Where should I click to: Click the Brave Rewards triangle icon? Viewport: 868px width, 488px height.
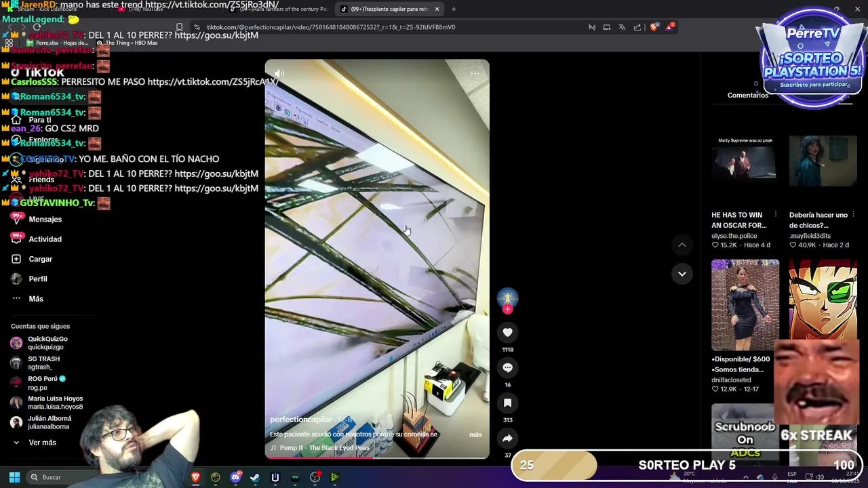tap(670, 27)
